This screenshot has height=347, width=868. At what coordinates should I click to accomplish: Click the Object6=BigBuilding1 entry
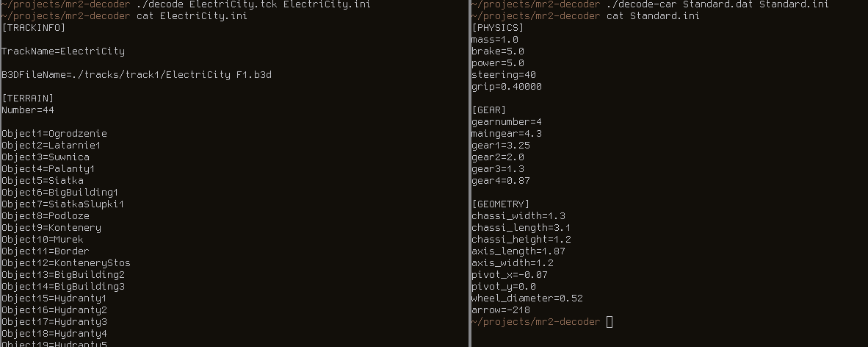tap(59, 193)
